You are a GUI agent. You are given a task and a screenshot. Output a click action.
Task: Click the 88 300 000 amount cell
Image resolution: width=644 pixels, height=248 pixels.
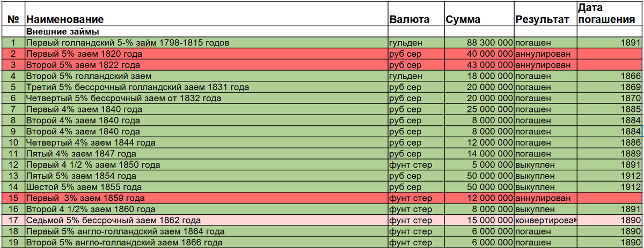(479, 43)
